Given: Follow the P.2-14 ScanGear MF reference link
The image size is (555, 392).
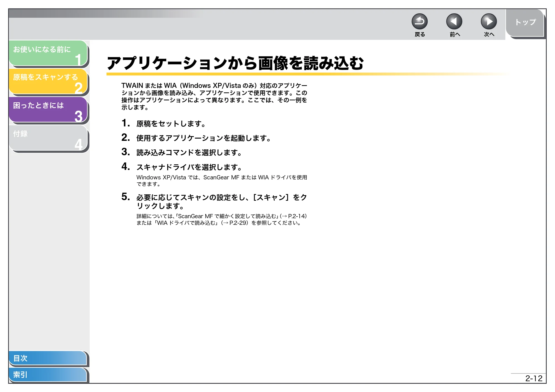Looking at the screenshot, I should click(x=294, y=216).
